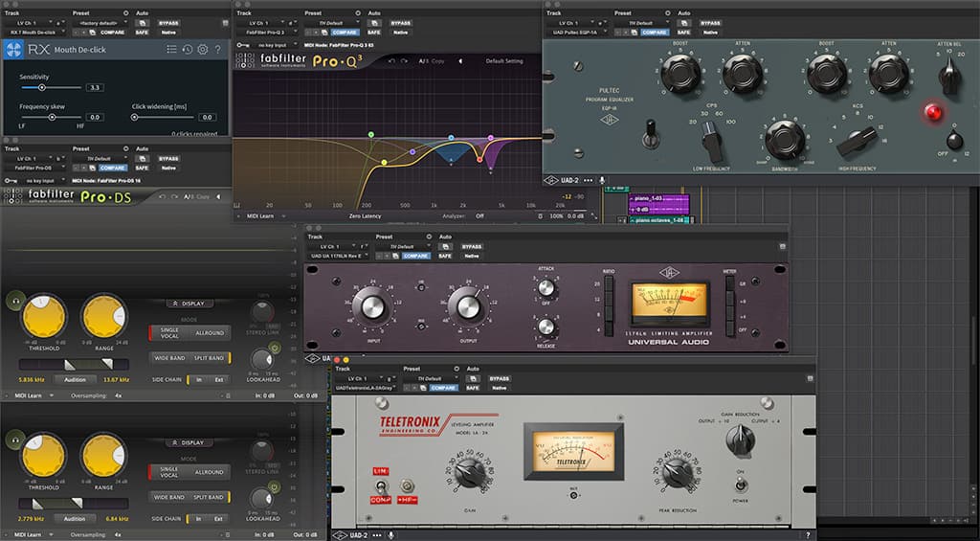Toggle BYPASS in RX Mouth De-click header
Screen dimensions: 980x541
tap(168, 23)
